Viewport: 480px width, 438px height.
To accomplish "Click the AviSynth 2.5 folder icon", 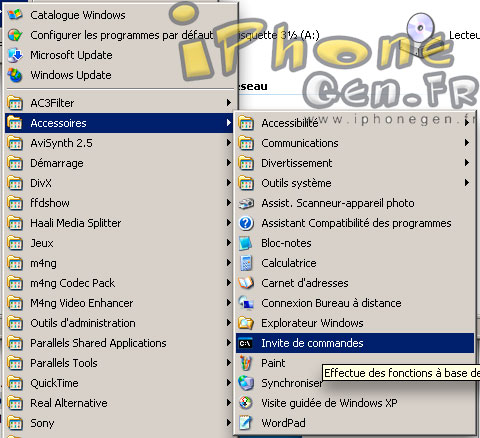I will (15, 143).
